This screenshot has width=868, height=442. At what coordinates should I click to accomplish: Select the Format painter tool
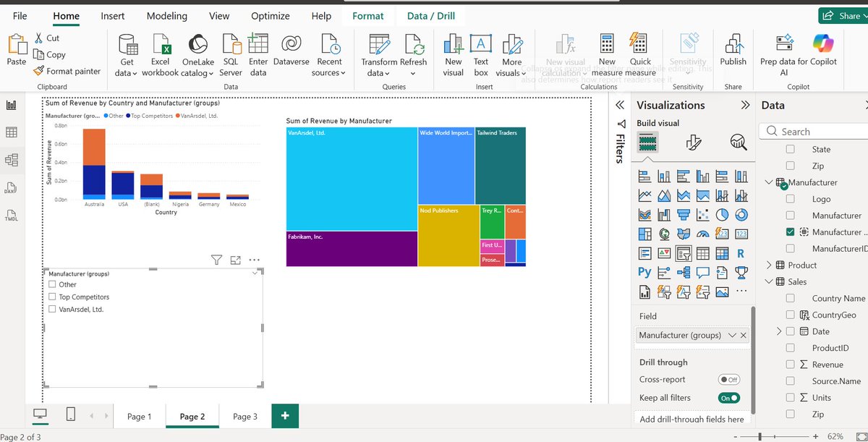point(67,71)
